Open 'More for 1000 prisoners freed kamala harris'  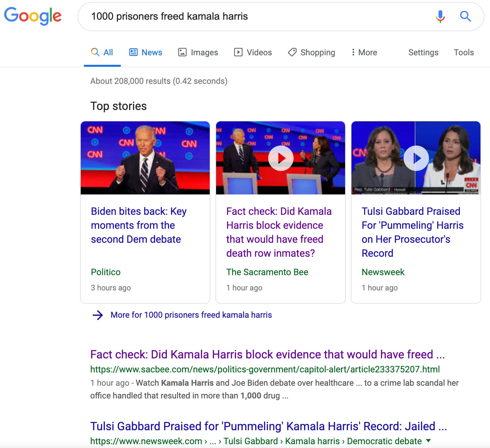click(191, 315)
